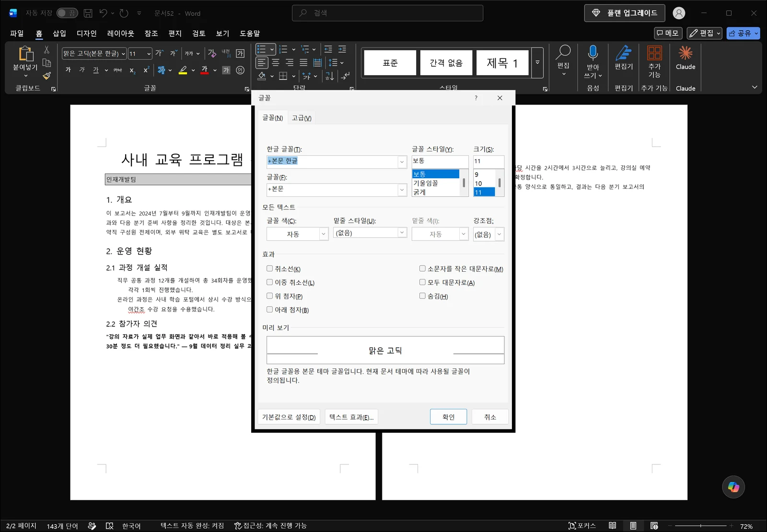This screenshot has width=767, height=532.
Task: Expand the styles gallery arrow
Action: click(537, 63)
